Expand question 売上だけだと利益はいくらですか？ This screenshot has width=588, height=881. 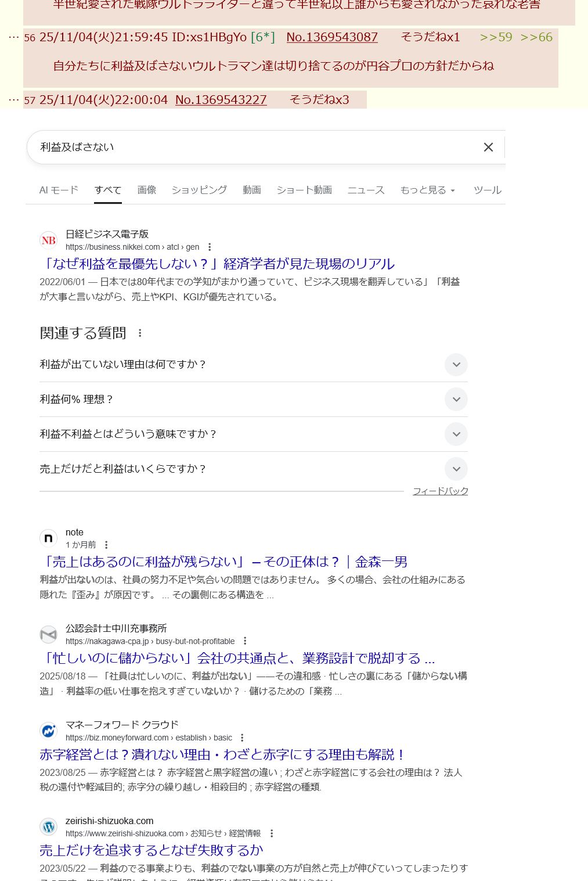(x=456, y=469)
